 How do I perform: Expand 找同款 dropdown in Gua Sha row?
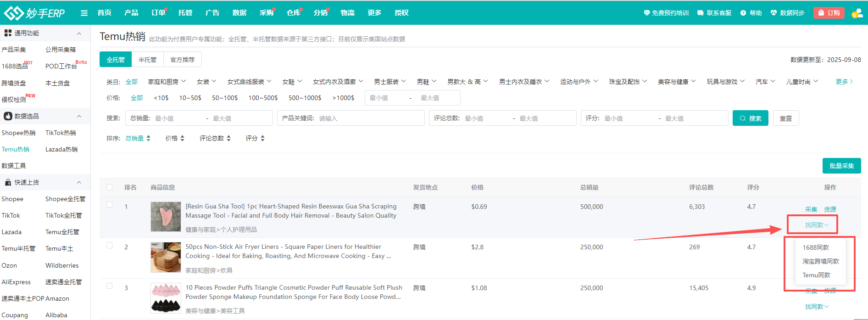click(817, 225)
